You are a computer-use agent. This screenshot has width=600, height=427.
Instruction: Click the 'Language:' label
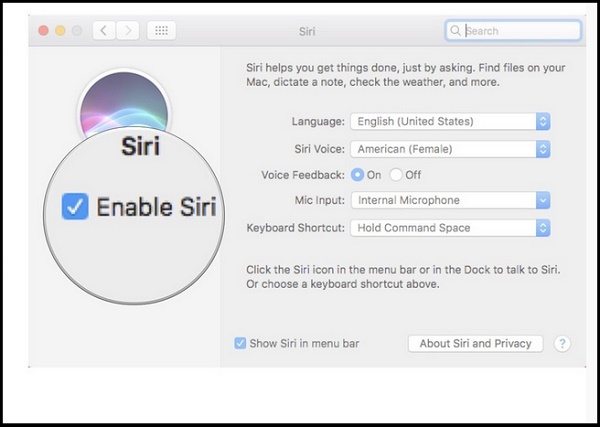tap(318, 122)
